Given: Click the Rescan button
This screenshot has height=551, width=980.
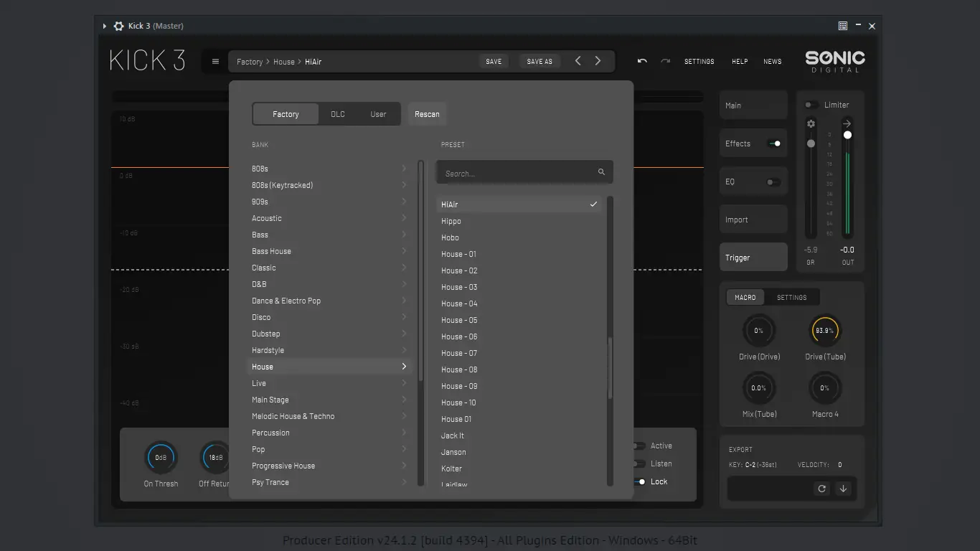Looking at the screenshot, I should tap(427, 114).
